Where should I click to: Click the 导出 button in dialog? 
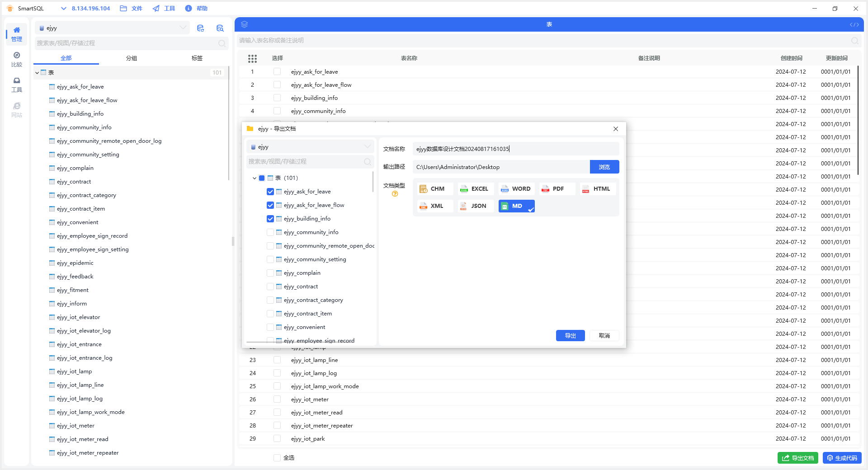571,336
